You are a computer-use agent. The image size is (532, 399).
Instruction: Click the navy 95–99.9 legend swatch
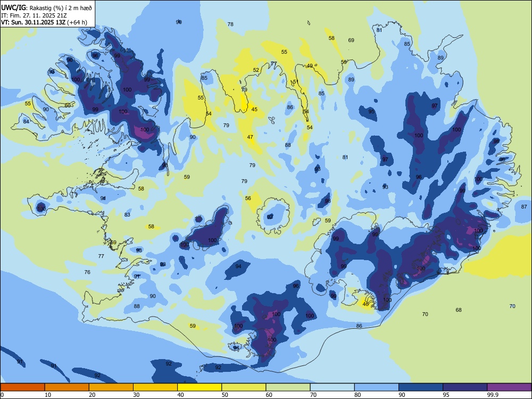pyautogui.click(x=465, y=387)
